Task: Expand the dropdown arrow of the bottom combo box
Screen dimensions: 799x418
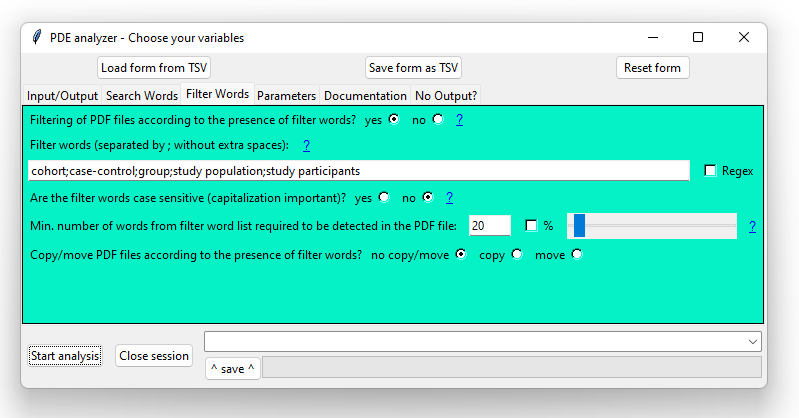Action: coord(752,342)
